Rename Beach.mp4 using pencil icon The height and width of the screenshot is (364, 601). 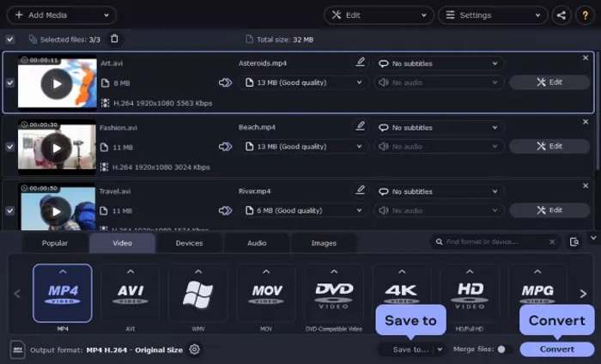pos(361,126)
